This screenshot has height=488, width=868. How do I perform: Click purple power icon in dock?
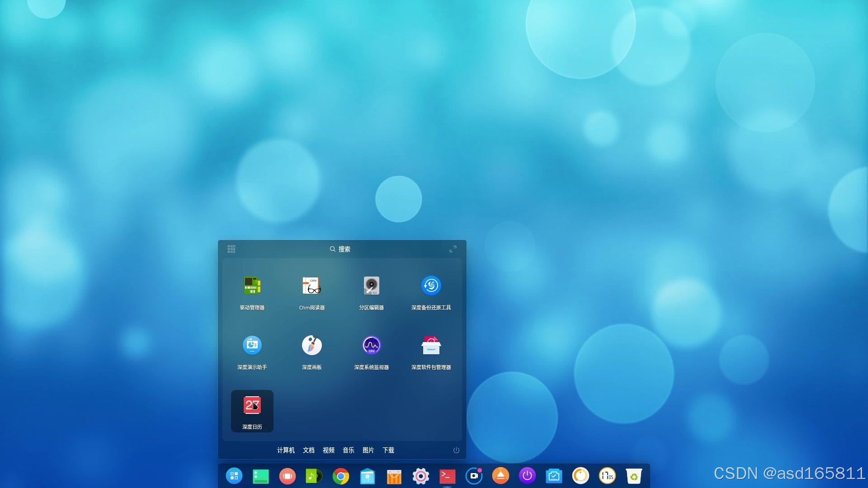(527, 476)
